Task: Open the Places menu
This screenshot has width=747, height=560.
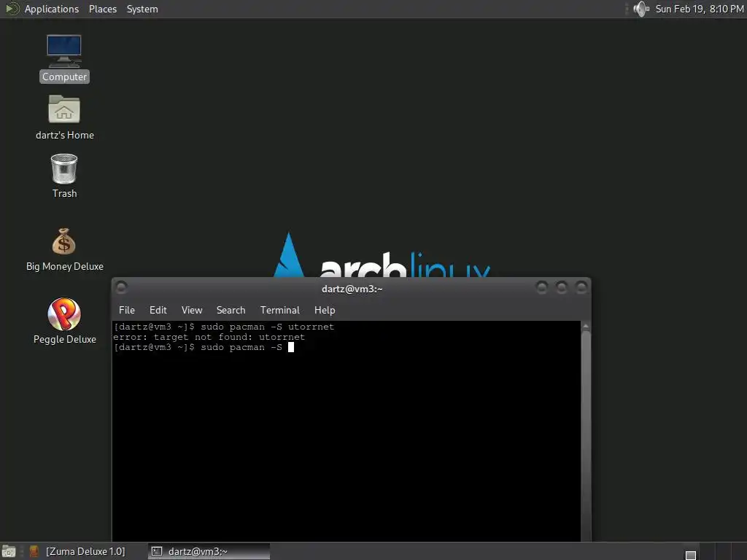Action: tap(102, 9)
